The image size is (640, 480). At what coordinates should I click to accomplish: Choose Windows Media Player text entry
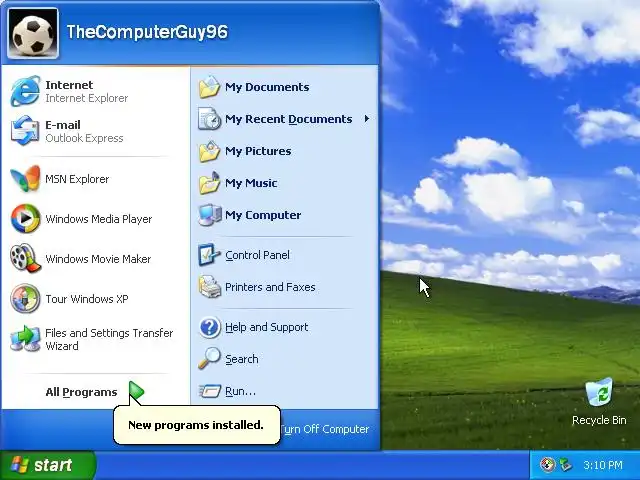pos(99,219)
